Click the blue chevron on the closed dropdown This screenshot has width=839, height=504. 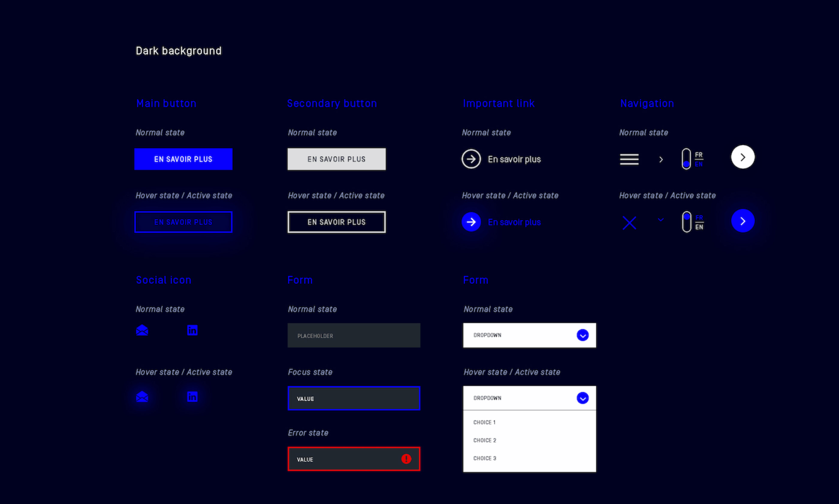[583, 335]
